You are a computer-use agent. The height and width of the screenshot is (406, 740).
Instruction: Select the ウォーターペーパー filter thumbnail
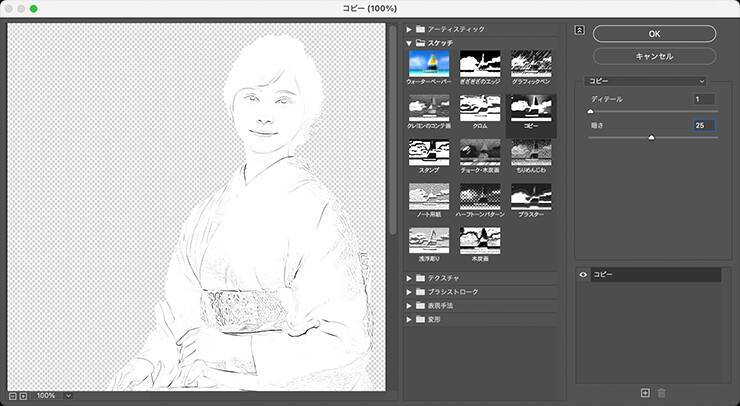(428, 63)
